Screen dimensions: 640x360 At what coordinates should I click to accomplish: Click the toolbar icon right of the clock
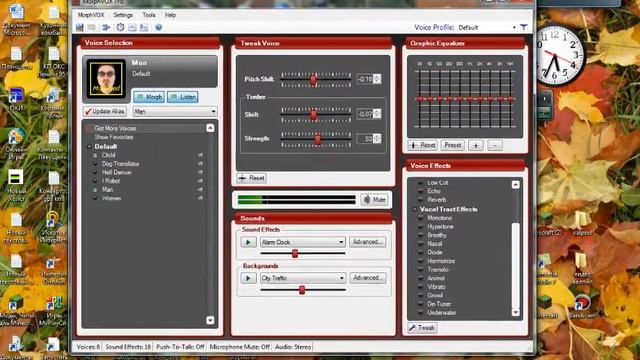[x=132, y=27]
